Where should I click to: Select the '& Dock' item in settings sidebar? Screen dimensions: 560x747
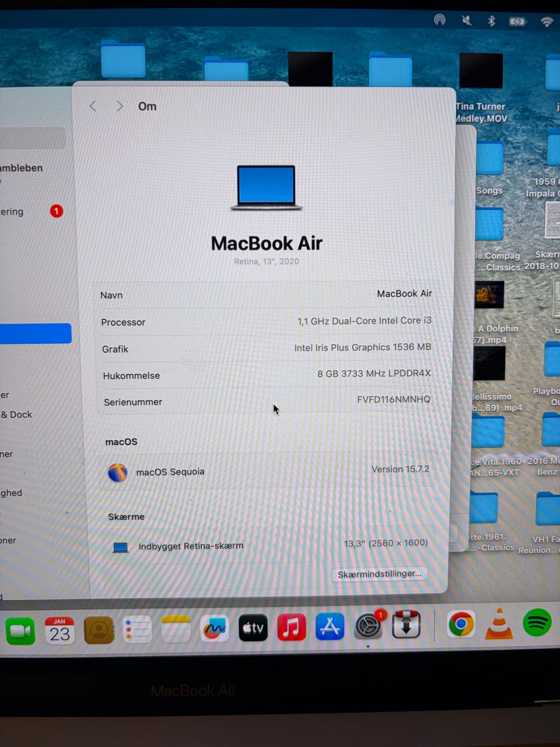coord(16,414)
